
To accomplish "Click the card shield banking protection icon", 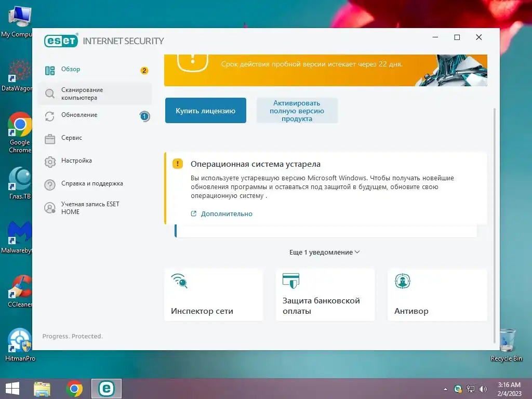I will 291,281.
